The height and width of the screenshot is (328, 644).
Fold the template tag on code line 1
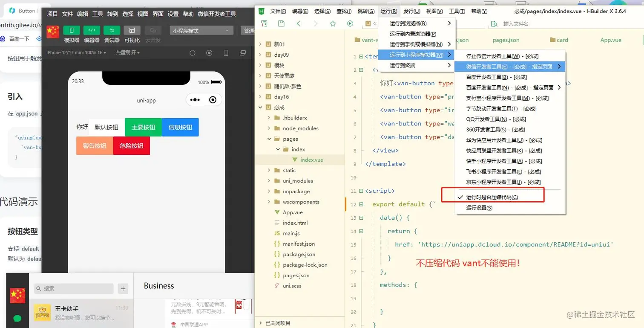(361, 56)
